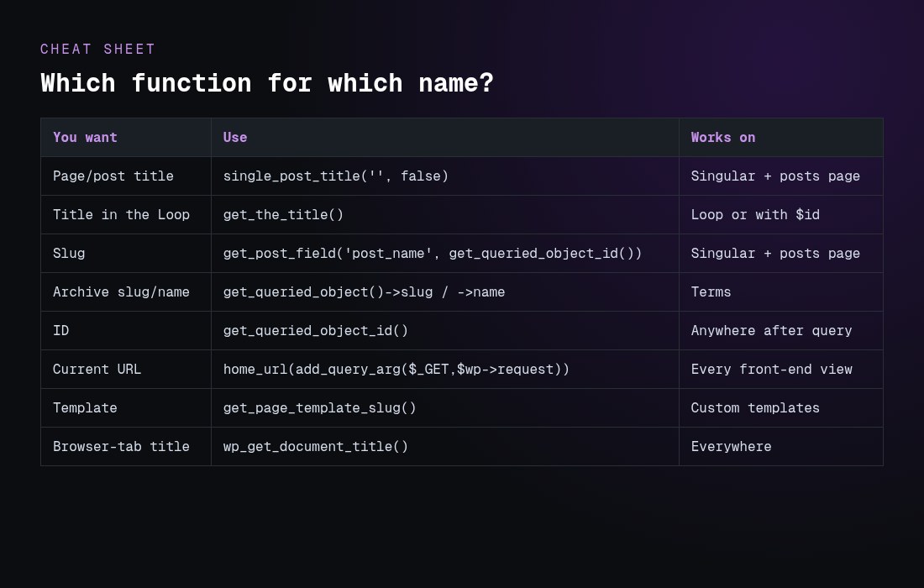Select the single_post_title('', false) cell
This screenshot has width=924, height=588.
tap(445, 176)
